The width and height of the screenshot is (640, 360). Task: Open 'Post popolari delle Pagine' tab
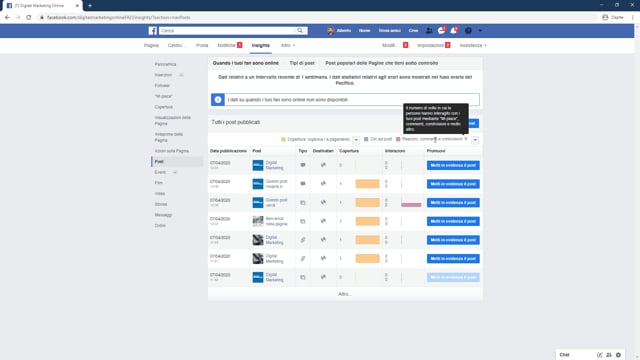(382, 63)
